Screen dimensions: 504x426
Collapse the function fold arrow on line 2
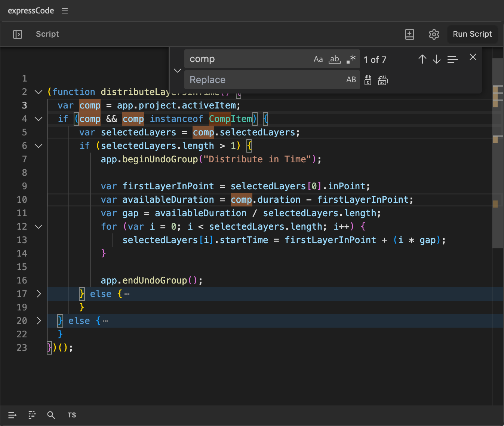[x=39, y=92]
